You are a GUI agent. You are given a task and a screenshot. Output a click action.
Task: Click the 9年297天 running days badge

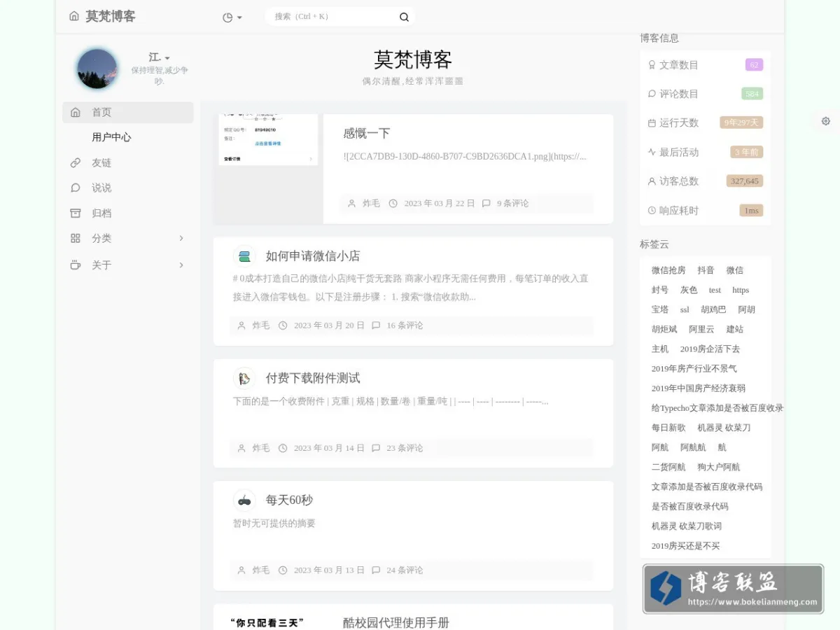pyautogui.click(x=741, y=122)
